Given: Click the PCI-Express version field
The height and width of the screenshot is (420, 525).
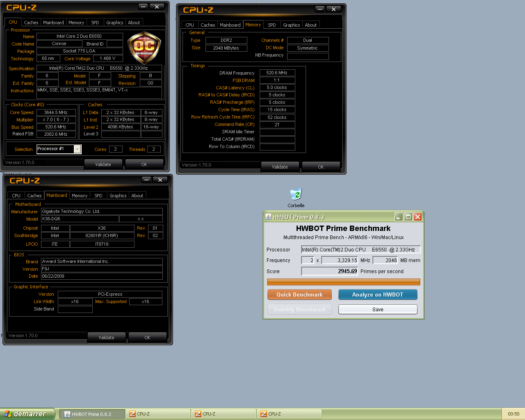Looking at the screenshot, I should [x=110, y=294].
